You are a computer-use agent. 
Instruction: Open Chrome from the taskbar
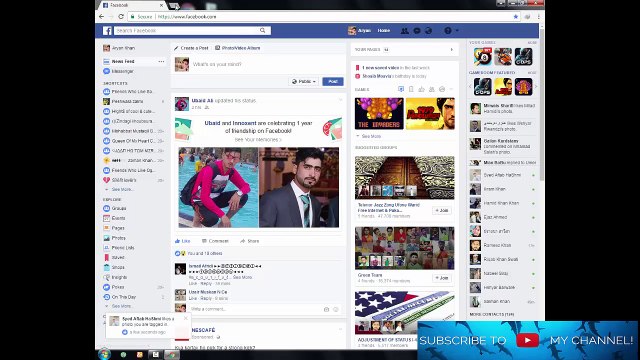click(x=172, y=355)
